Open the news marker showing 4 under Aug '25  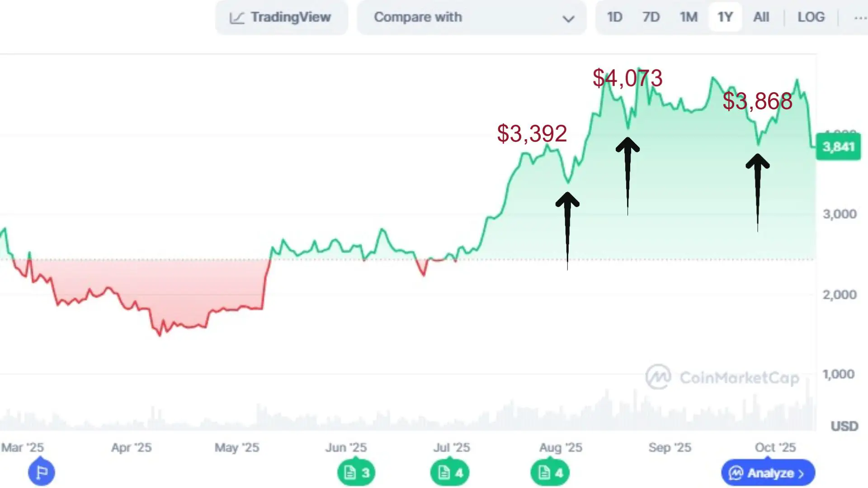tap(550, 472)
